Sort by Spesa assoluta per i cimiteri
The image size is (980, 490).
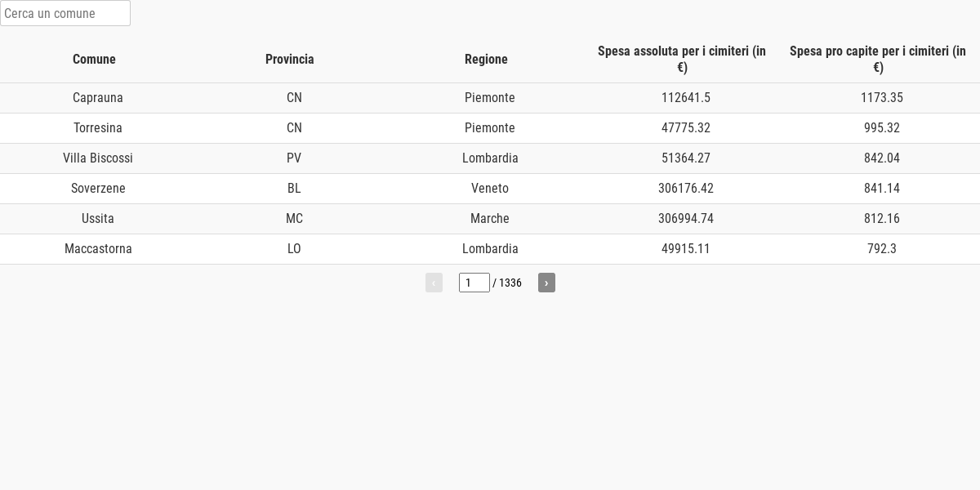point(682,59)
